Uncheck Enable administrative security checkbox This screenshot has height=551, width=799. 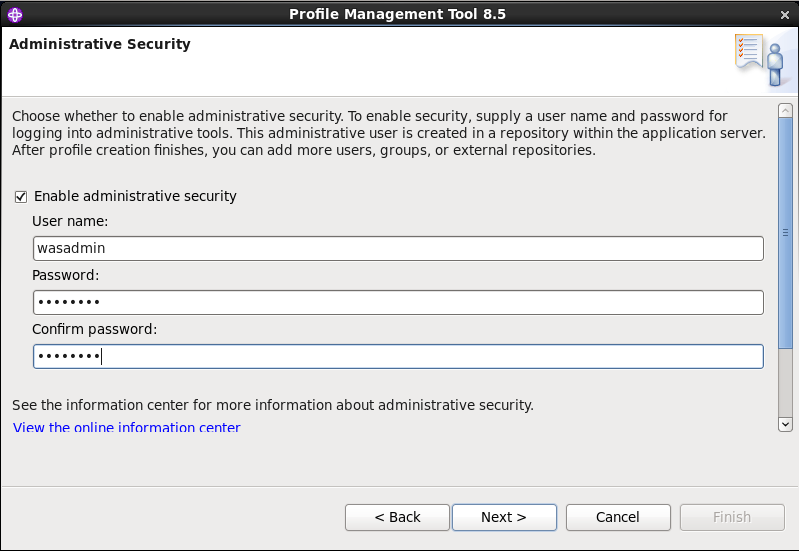tap(21, 197)
